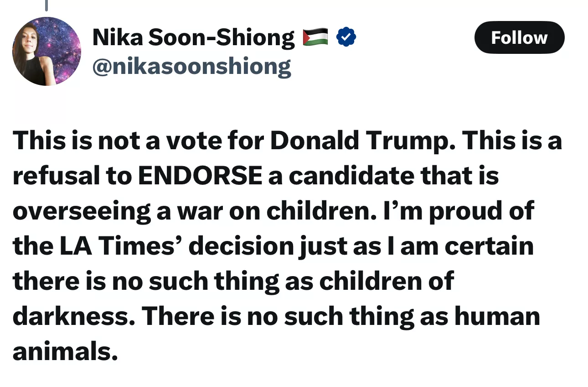Image resolution: width=588 pixels, height=387 pixels.
Task: Open Nika Soon-Shiong's profile picture
Action: pos(46,52)
